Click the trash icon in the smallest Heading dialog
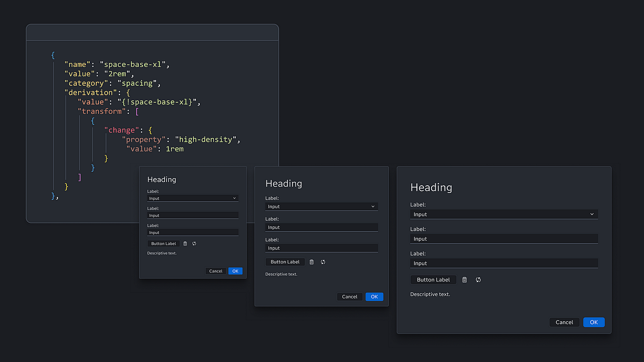This screenshot has width=644, height=362. tap(184, 243)
